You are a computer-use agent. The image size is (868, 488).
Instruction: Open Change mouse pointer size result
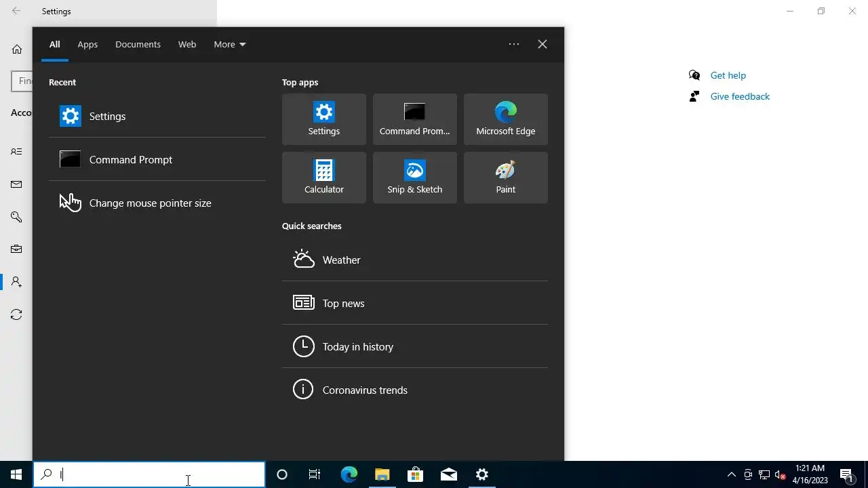157,203
